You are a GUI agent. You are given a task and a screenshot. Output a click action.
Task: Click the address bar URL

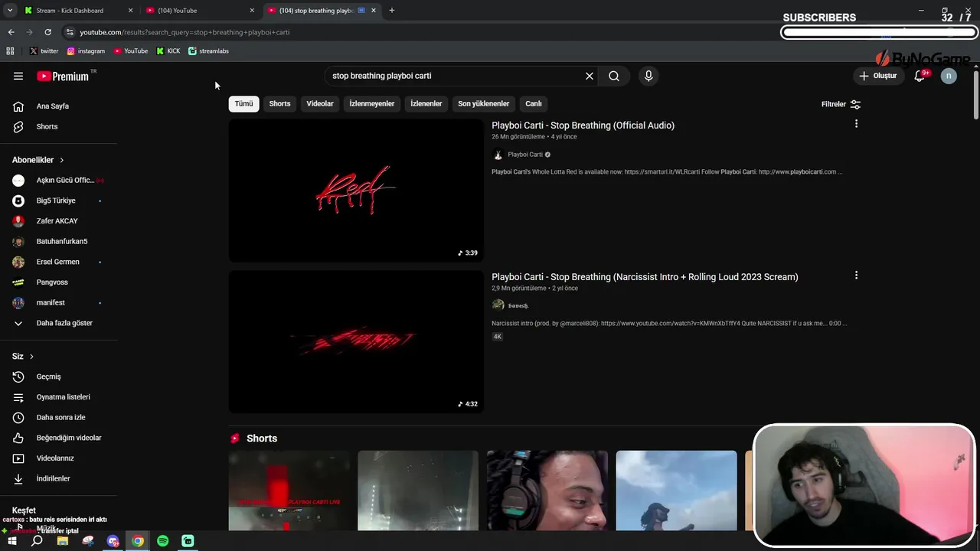(185, 32)
